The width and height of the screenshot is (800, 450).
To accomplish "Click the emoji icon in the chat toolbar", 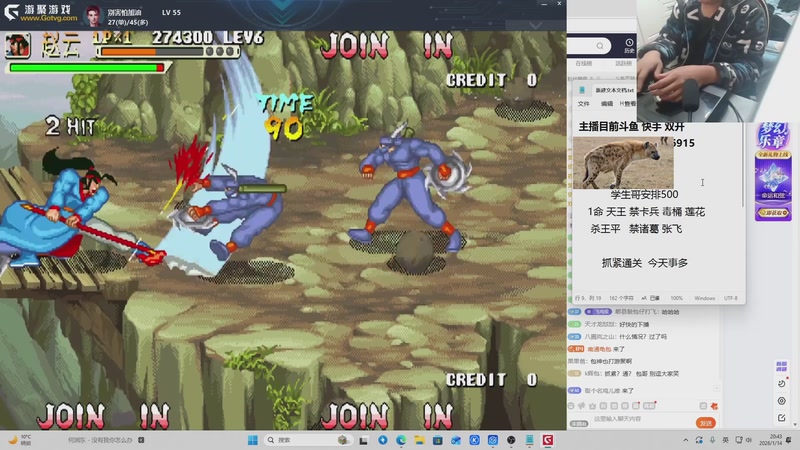I will [571, 406].
